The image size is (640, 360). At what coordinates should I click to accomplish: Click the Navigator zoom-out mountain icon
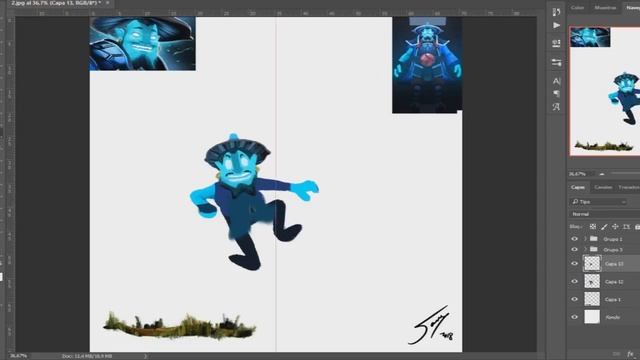602,174
